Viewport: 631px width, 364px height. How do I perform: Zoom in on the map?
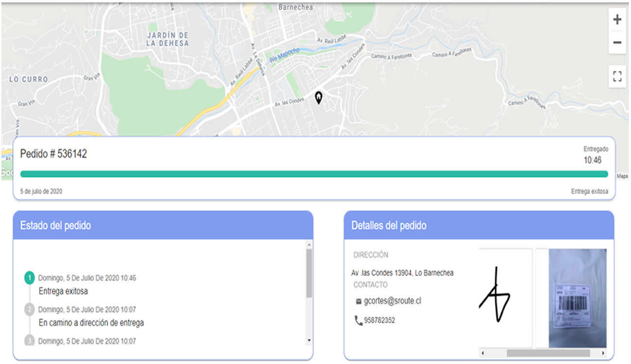617,20
